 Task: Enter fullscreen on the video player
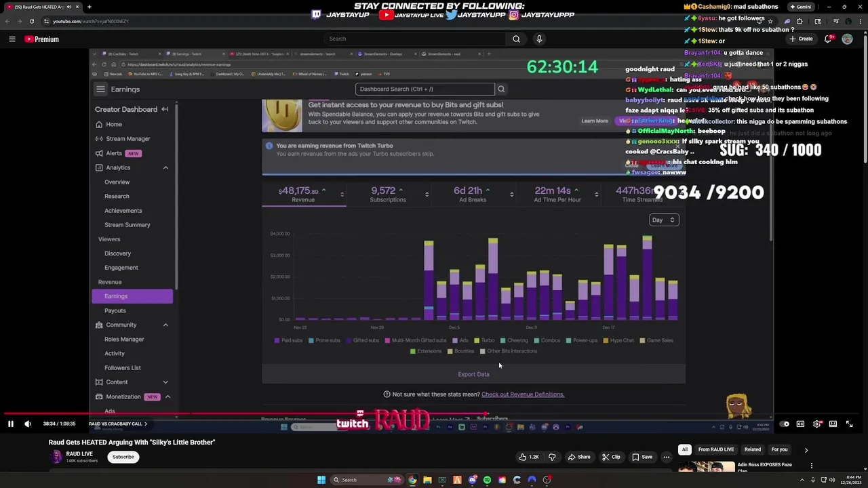(x=849, y=424)
